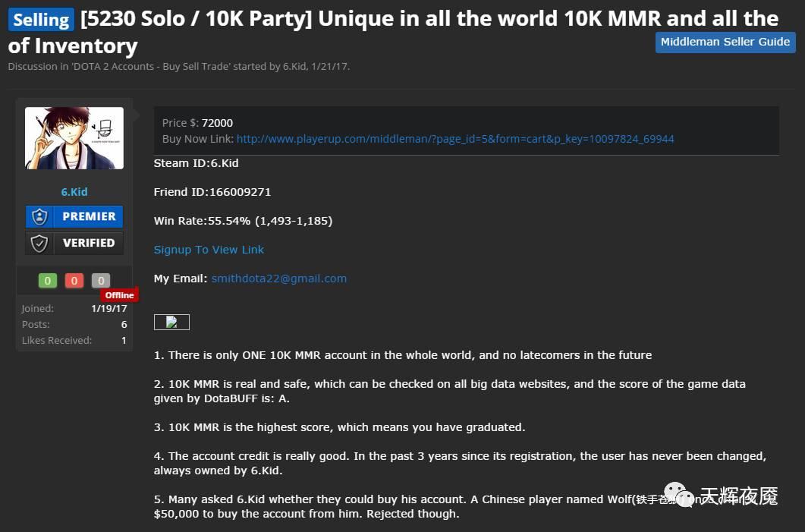The height and width of the screenshot is (532, 805).
Task: Click 6.Kid's avatar image
Action: click(x=74, y=137)
